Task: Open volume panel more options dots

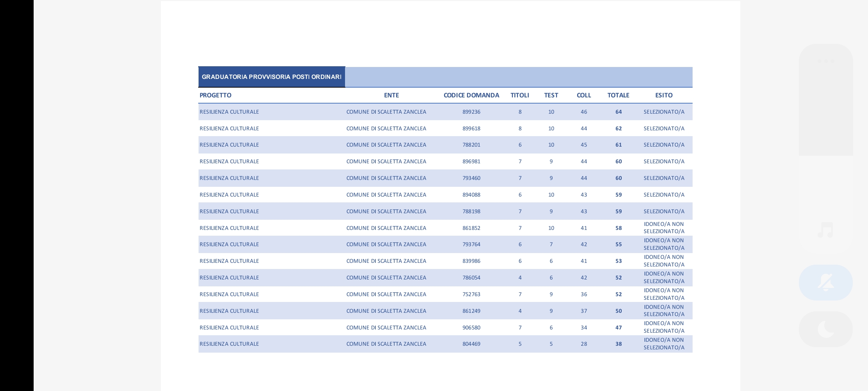Action: (x=826, y=61)
